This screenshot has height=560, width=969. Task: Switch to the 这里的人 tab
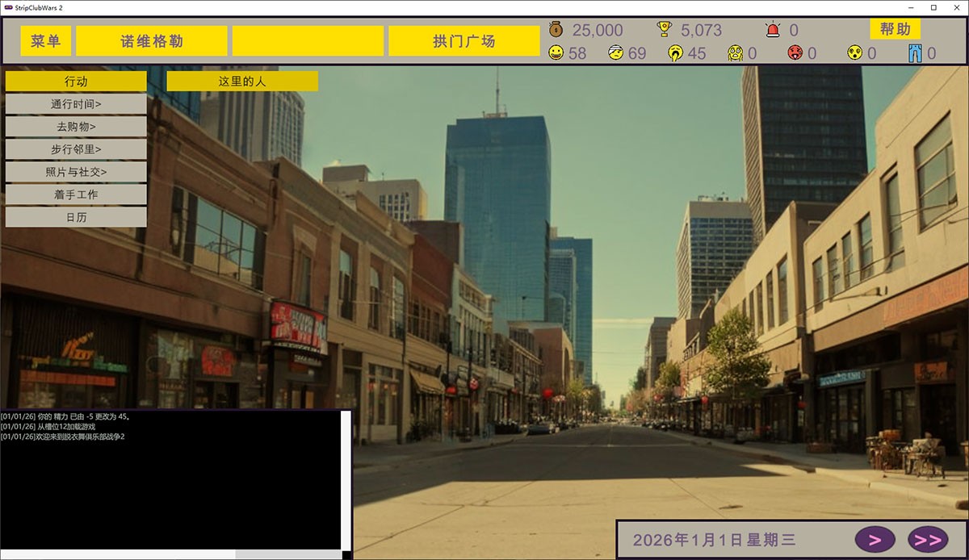coord(242,81)
